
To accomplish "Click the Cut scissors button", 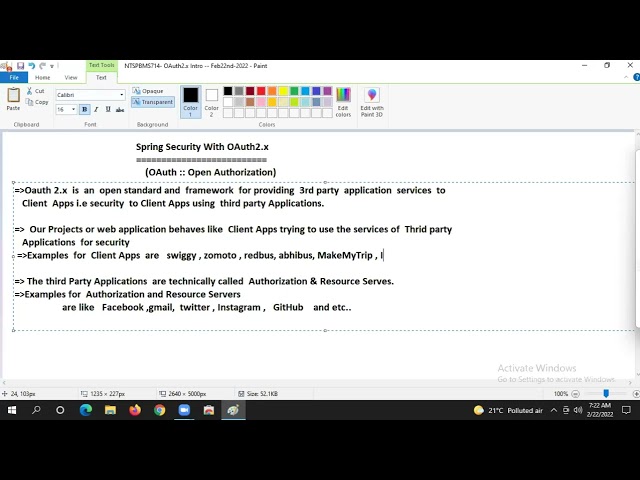I will tap(36, 91).
